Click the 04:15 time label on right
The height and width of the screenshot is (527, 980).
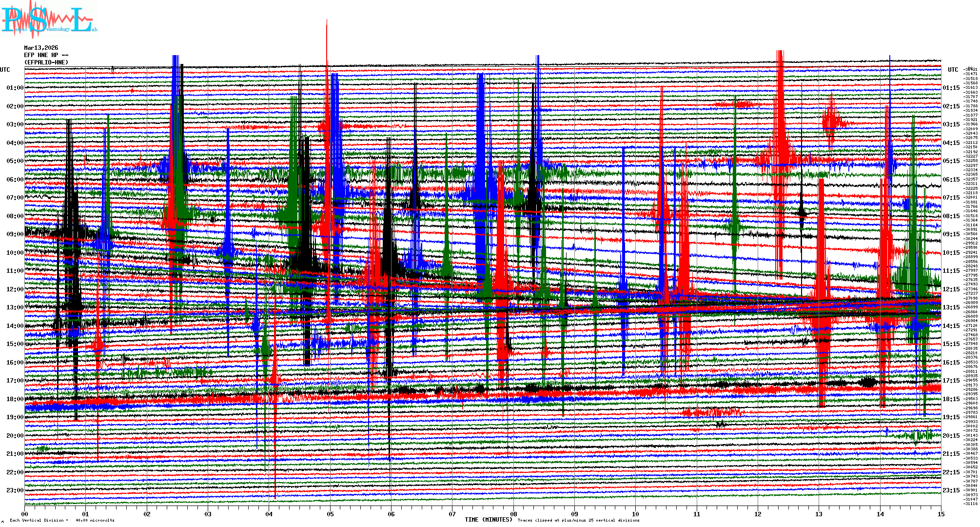(951, 143)
